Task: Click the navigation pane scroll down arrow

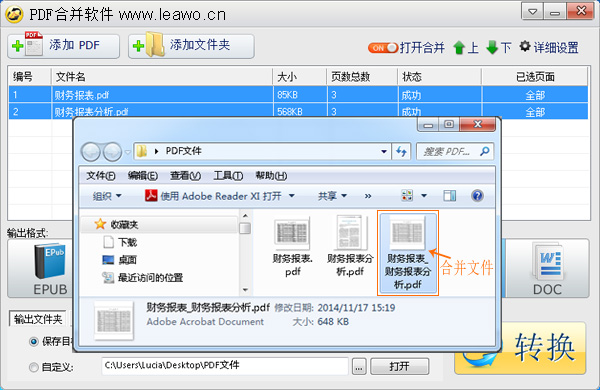Action: [245, 290]
